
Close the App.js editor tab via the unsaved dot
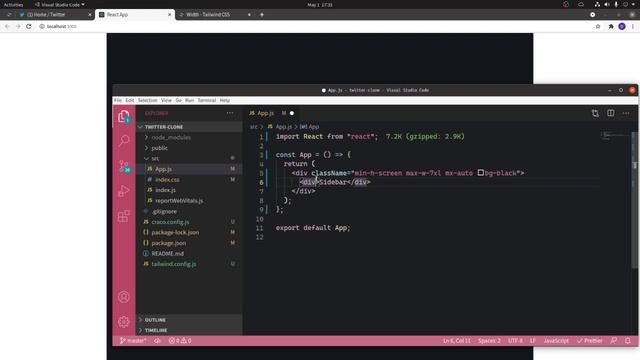coord(292,113)
